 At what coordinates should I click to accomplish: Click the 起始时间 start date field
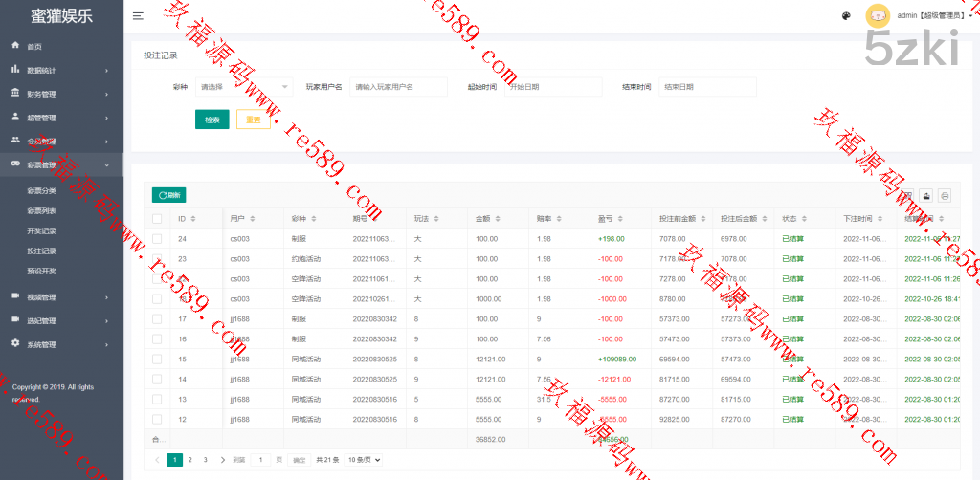tap(553, 87)
